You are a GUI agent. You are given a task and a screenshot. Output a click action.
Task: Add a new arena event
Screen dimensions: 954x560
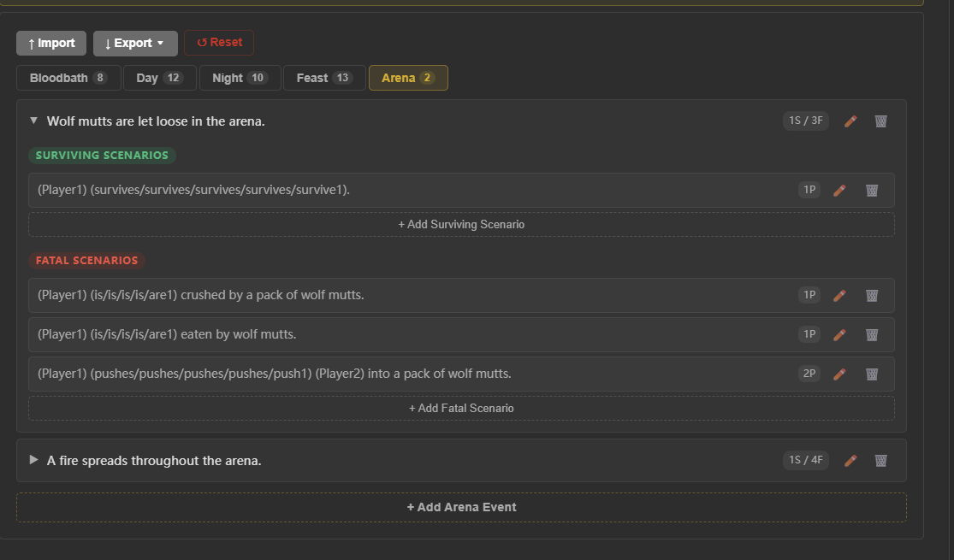pyautogui.click(x=461, y=507)
